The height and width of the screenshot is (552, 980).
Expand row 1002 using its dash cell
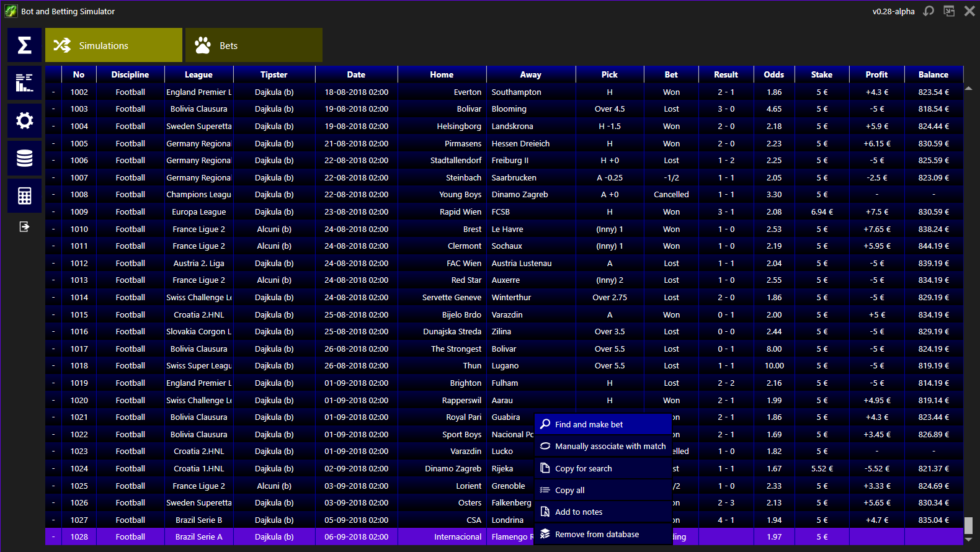pyautogui.click(x=53, y=92)
